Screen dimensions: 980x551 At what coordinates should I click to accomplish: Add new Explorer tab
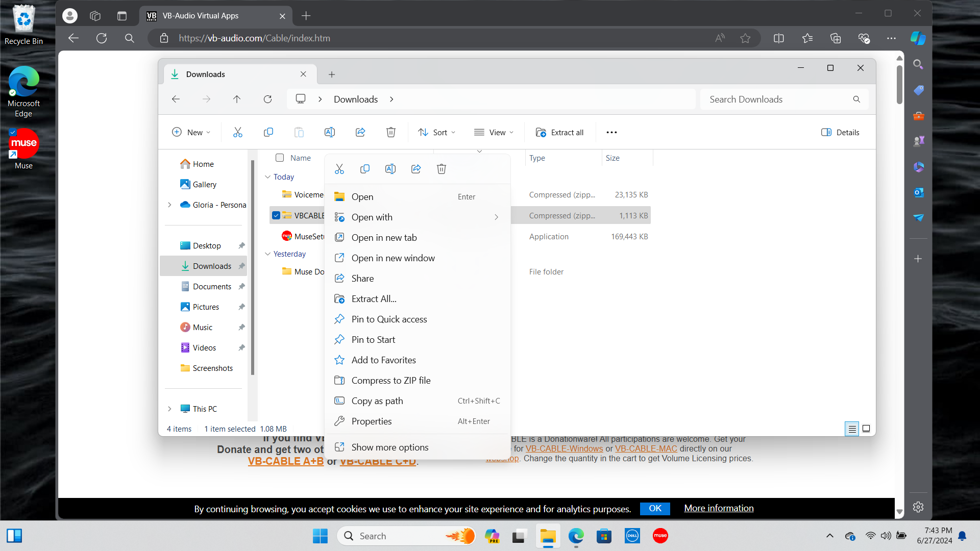point(332,74)
